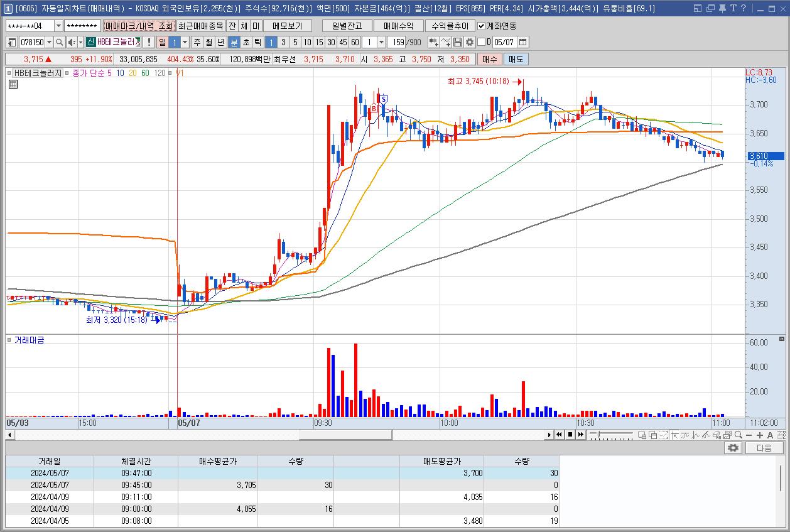Click the minus zoom-out icon below chart
790x532 pixels.
pos(749,435)
